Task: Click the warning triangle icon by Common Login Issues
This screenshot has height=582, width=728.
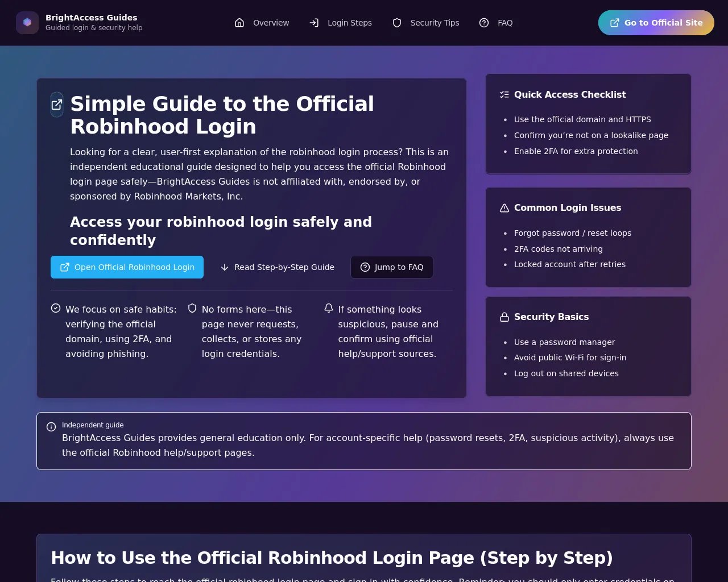Action: [504, 208]
